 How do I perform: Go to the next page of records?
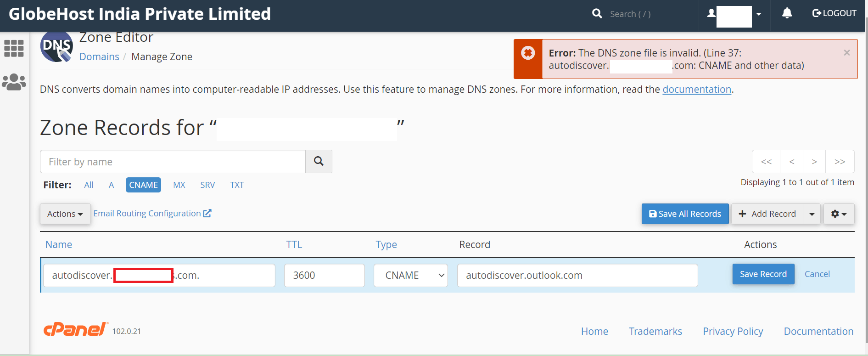(x=814, y=162)
